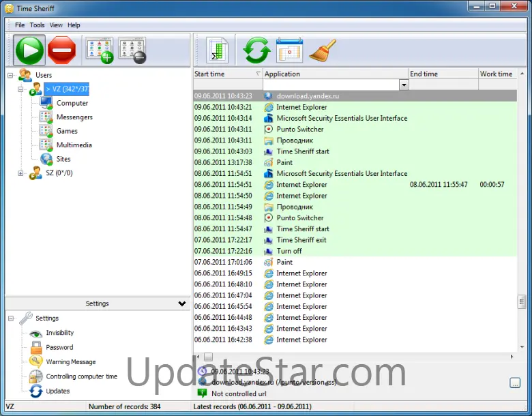The width and height of the screenshot is (532, 416).
Task: Open the Tools menu
Action: 37,25
